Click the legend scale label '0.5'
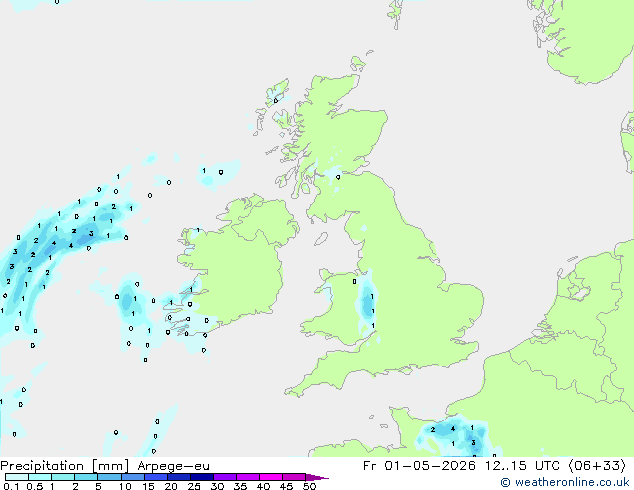Image resolution: width=634 pixels, height=490 pixels. pos(35,486)
